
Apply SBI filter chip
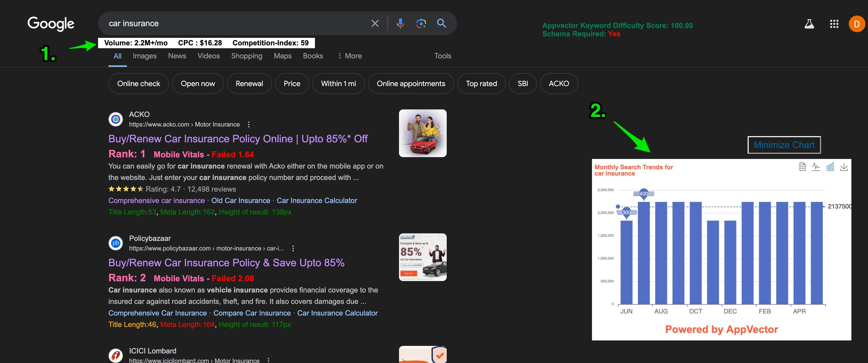point(523,83)
